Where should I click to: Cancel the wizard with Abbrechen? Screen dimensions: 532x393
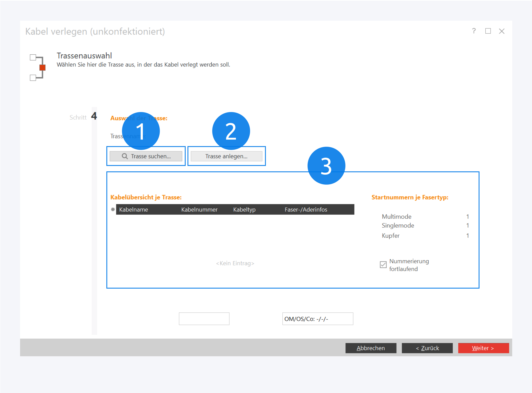coord(371,348)
